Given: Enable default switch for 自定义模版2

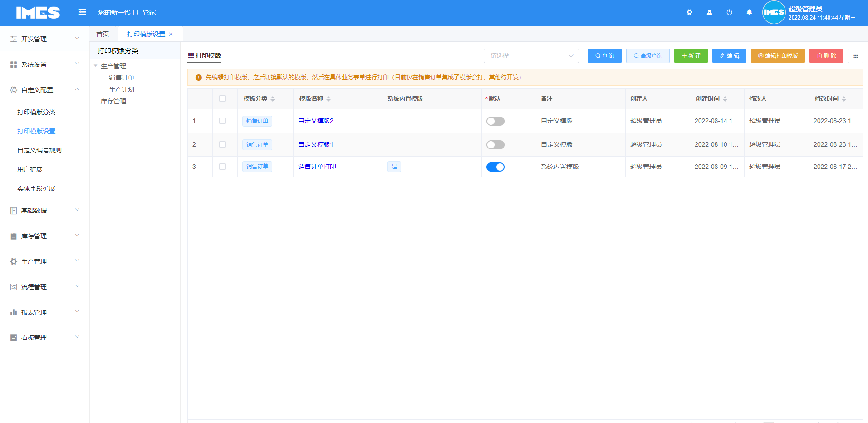Looking at the screenshot, I should tap(495, 121).
